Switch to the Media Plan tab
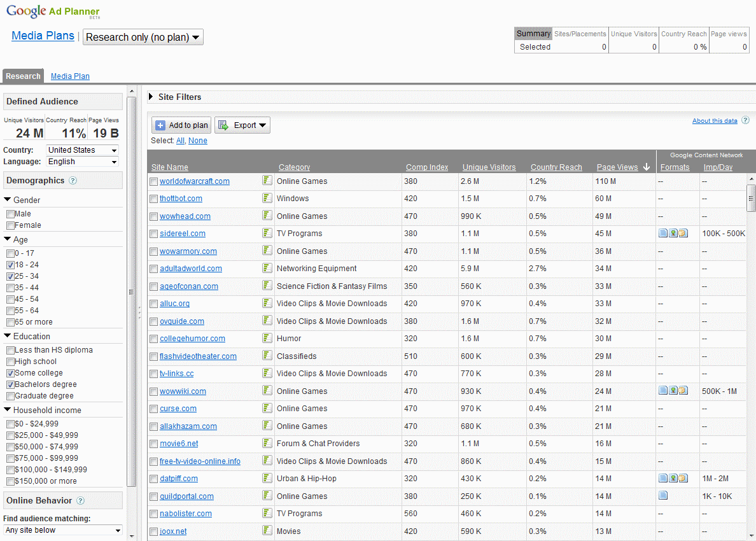 click(x=70, y=76)
